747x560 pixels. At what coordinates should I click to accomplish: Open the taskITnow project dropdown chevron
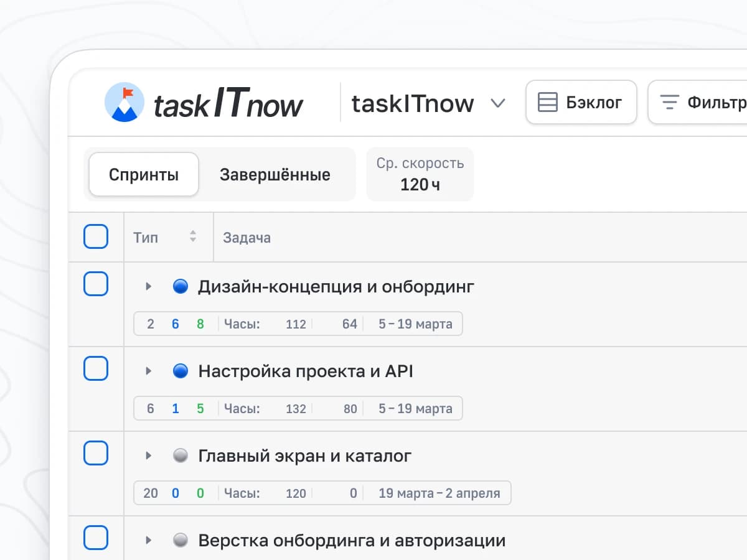497,103
